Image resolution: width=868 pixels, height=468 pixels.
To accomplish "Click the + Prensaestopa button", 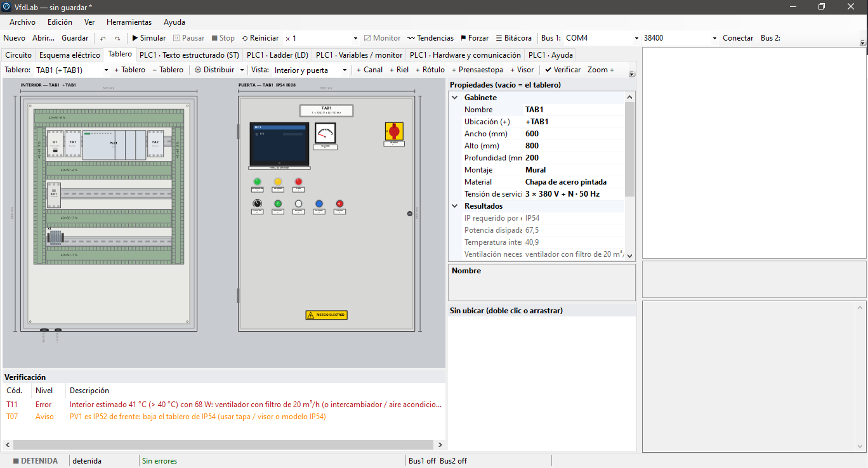I will click(x=477, y=70).
